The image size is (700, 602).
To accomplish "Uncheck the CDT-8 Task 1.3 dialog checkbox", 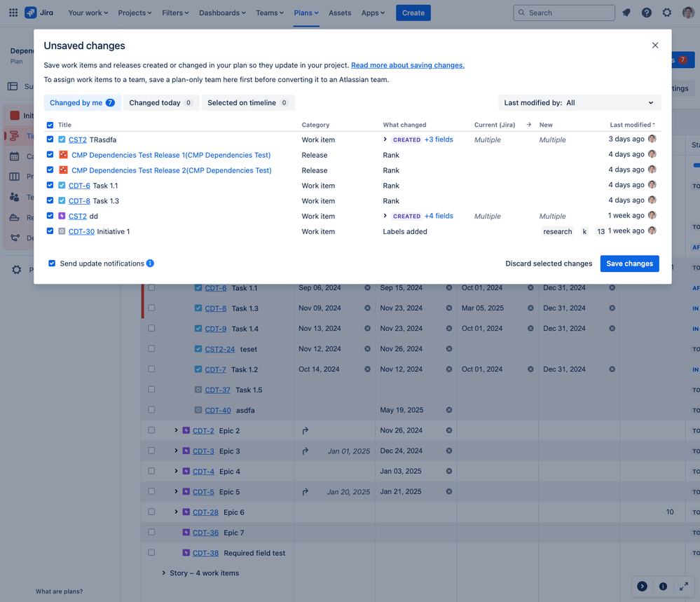I will coord(50,200).
